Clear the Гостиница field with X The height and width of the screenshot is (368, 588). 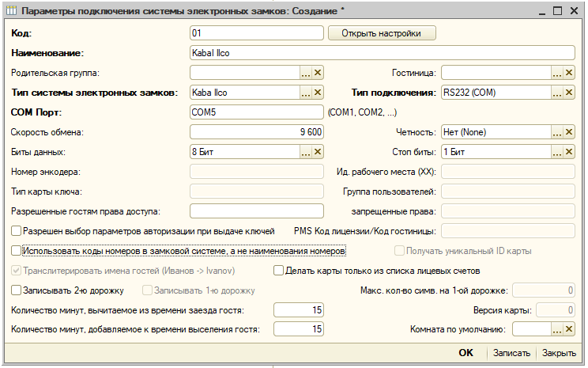click(x=569, y=73)
